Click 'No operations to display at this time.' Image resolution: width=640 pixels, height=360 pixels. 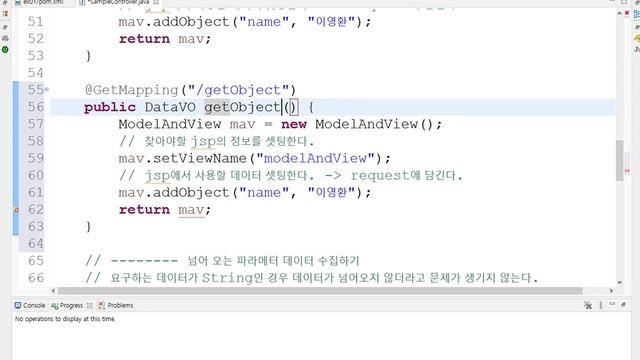pyautogui.click(x=65, y=319)
